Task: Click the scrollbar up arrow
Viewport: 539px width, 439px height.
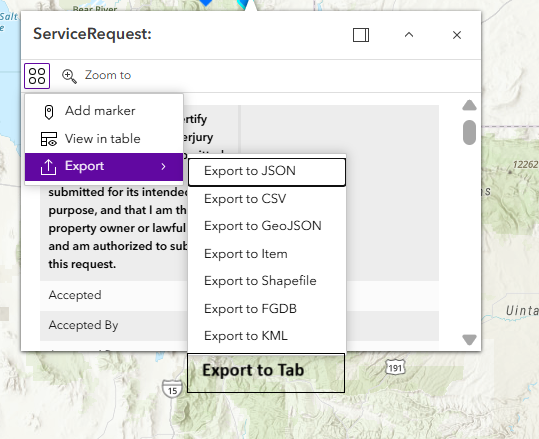Action: point(469,105)
